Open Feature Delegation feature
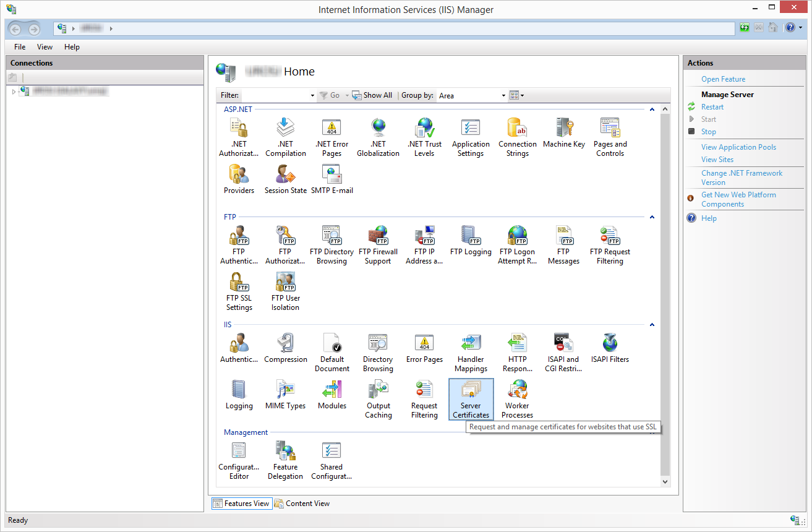The width and height of the screenshot is (812, 532). pyautogui.click(x=285, y=460)
